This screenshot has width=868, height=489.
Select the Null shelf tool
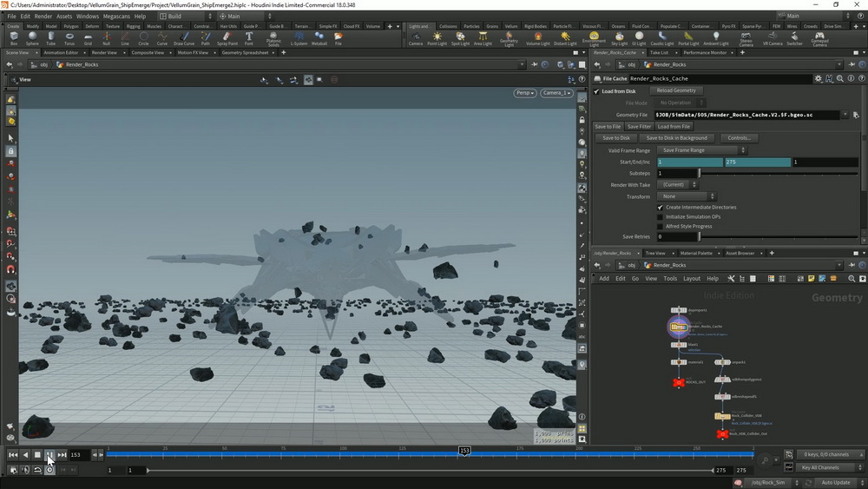click(x=106, y=38)
